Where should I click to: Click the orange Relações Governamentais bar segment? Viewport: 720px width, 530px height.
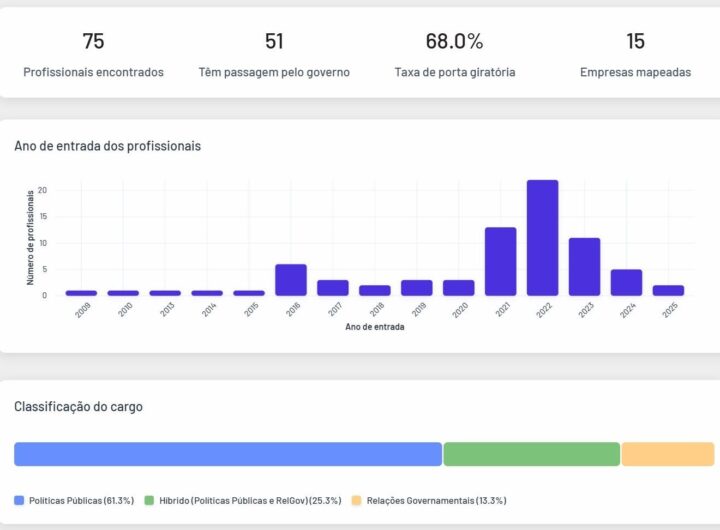click(667, 454)
